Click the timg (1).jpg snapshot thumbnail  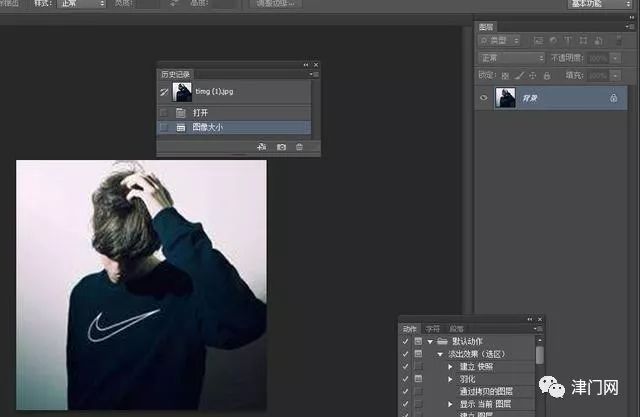(183, 92)
